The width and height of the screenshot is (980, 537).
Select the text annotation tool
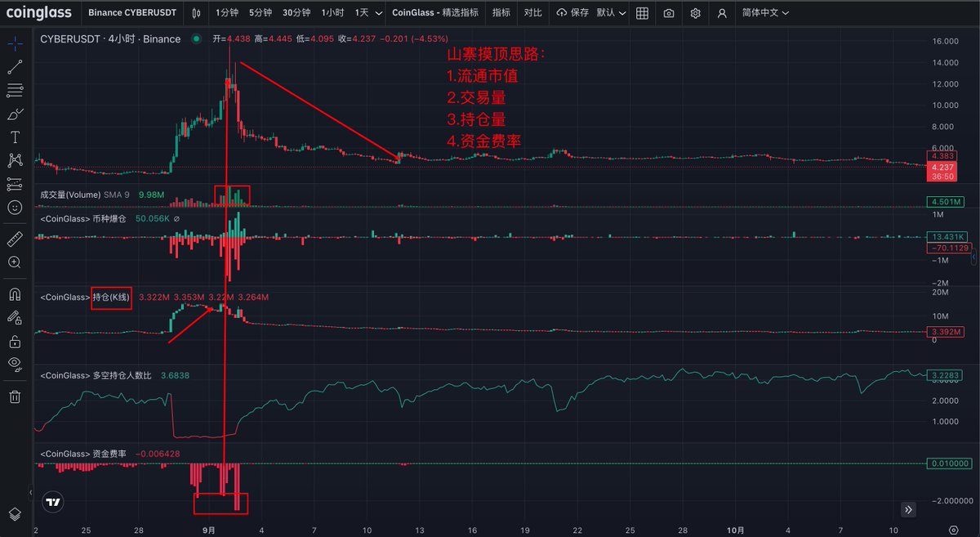(15, 136)
